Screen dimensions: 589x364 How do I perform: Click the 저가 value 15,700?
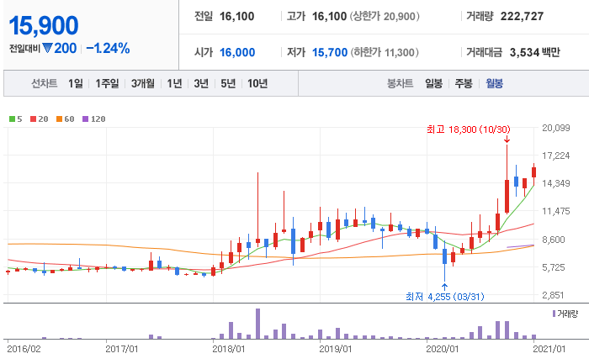[330, 52]
